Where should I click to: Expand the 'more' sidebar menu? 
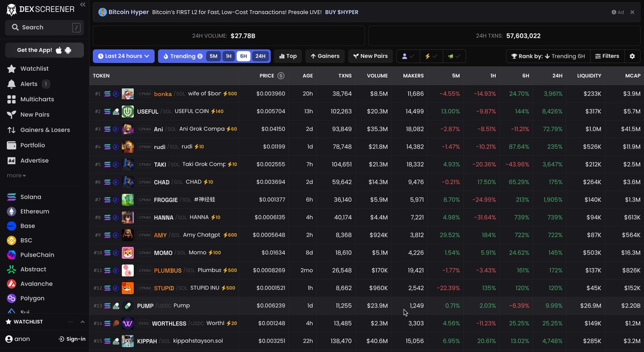click(17, 175)
